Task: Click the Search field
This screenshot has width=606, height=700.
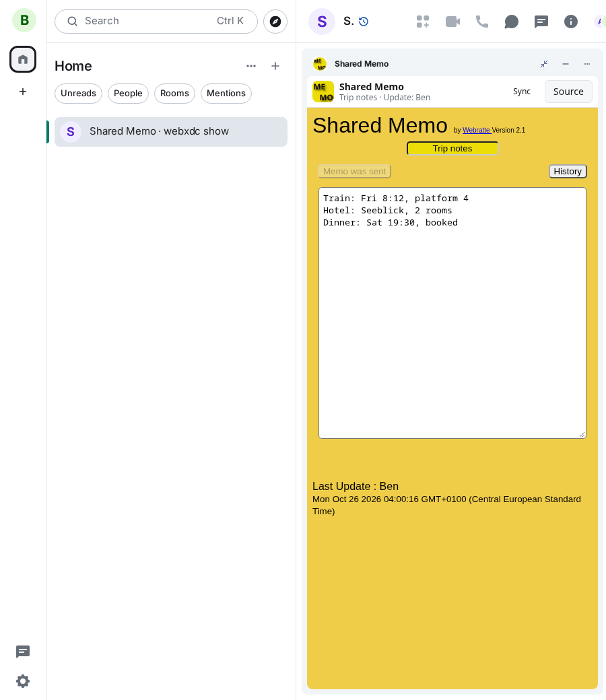Action: (x=156, y=22)
